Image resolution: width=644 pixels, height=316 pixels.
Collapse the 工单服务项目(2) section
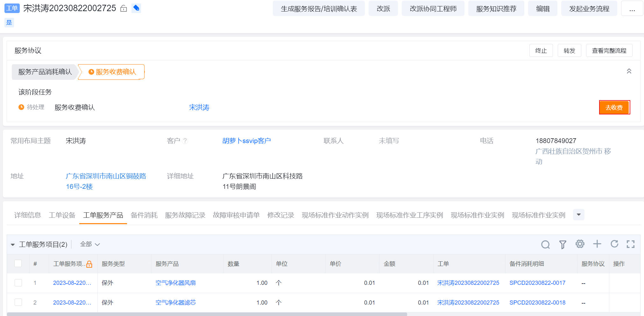pos(13,244)
